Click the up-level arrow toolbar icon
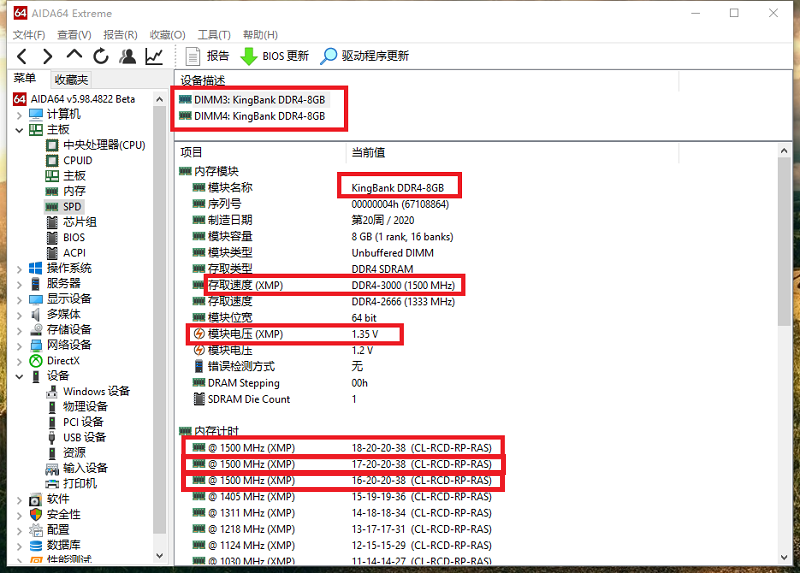This screenshot has width=800, height=573. tap(74, 55)
